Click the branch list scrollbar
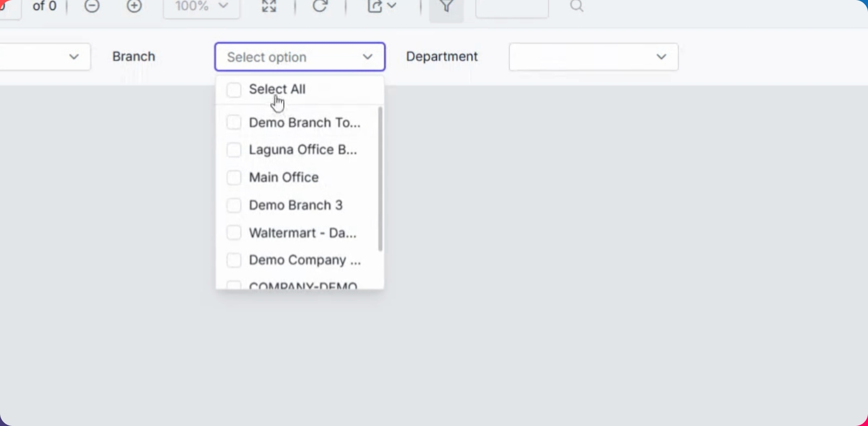Screen dimensions: 868x426 click(380, 179)
